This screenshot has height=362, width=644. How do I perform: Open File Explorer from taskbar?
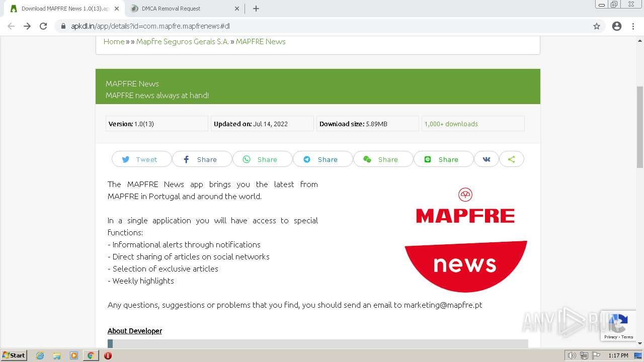pyautogui.click(x=57, y=355)
